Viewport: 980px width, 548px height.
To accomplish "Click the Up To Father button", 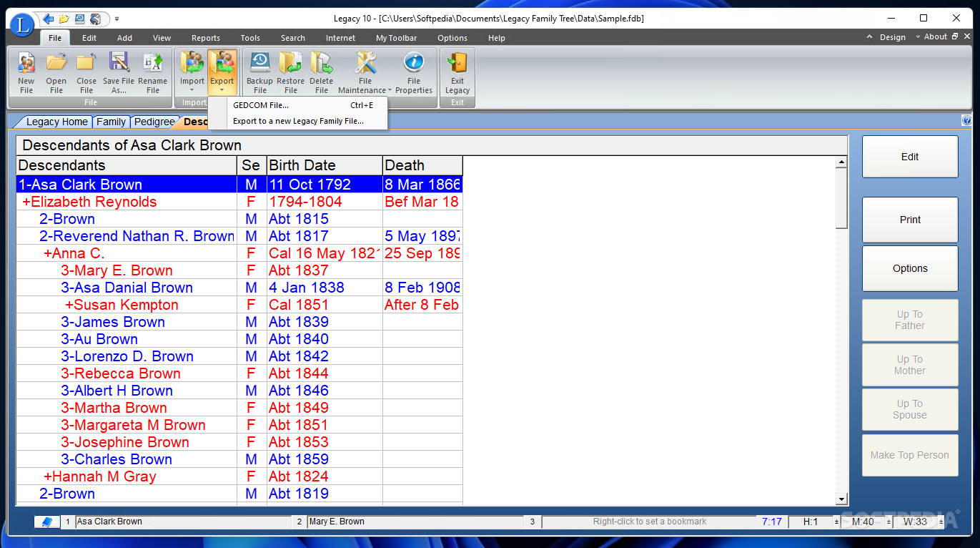I will 910,320.
